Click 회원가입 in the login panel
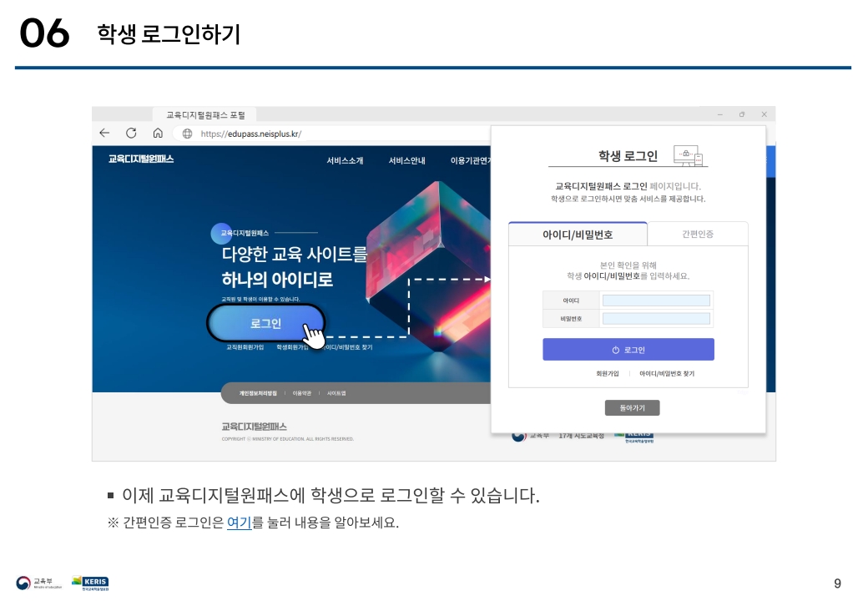Screen dimensions: 868x601 (x=608, y=374)
